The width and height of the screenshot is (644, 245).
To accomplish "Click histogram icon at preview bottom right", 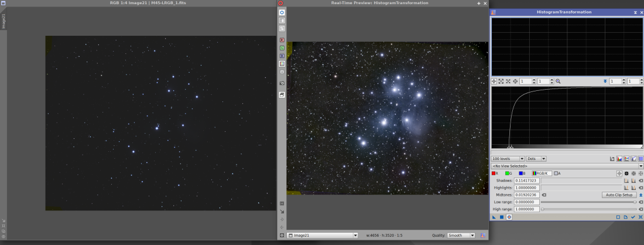I will pyautogui.click(x=483, y=236).
